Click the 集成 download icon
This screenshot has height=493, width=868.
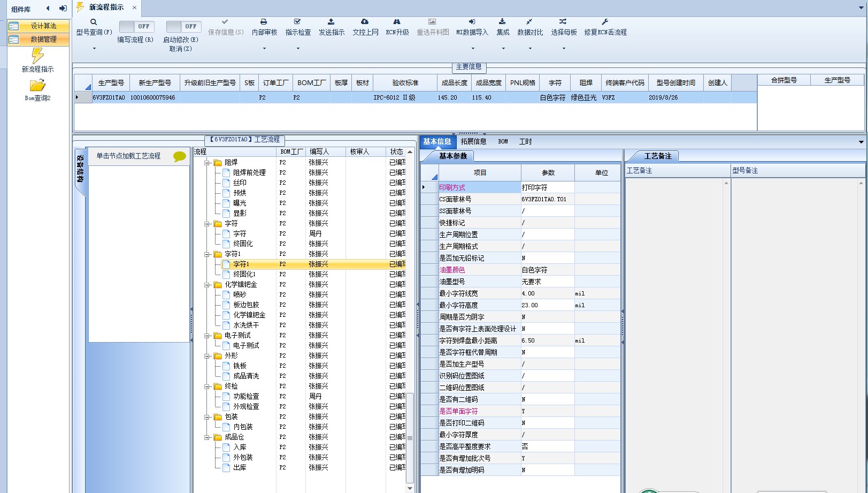pos(502,22)
